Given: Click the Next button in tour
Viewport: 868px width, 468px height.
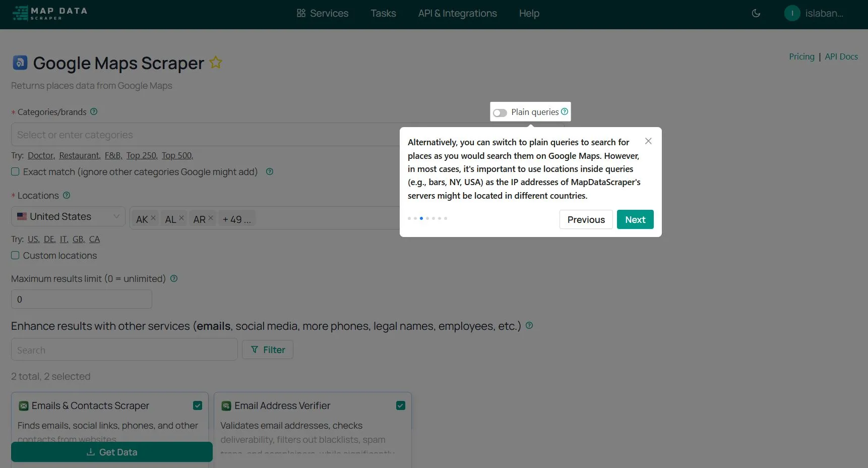Looking at the screenshot, I should pos(635,219).
